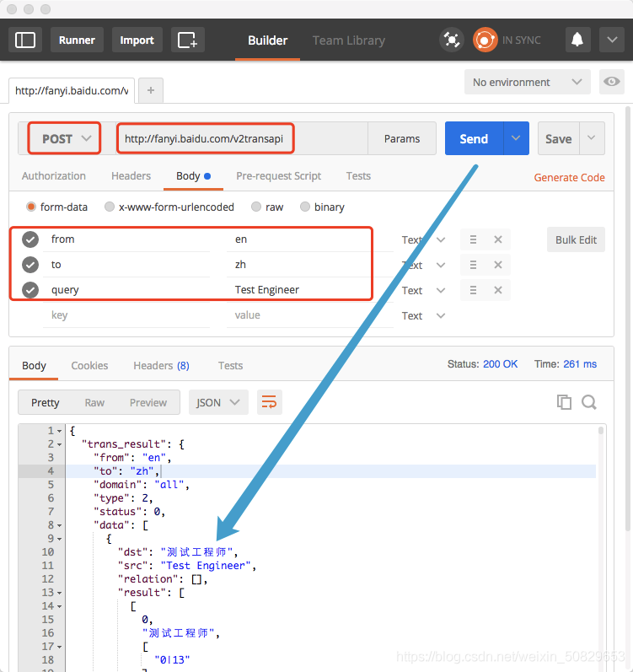The image size is (633, 672).
Task: Open the Send button dropdown arrow
Action: click(x=516, y=138)
